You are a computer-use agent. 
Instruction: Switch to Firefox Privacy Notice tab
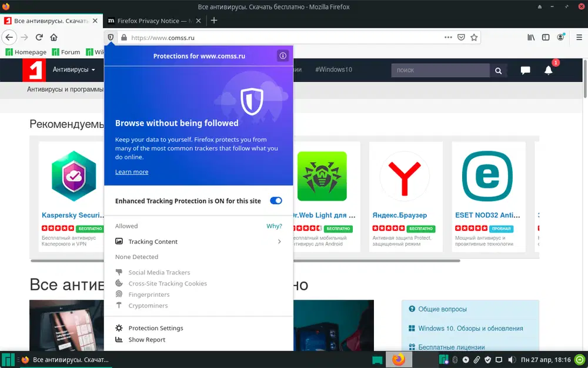point(153,21)
